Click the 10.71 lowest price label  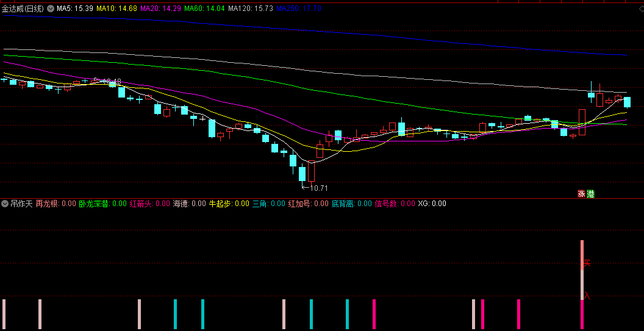tap(318, 188)
